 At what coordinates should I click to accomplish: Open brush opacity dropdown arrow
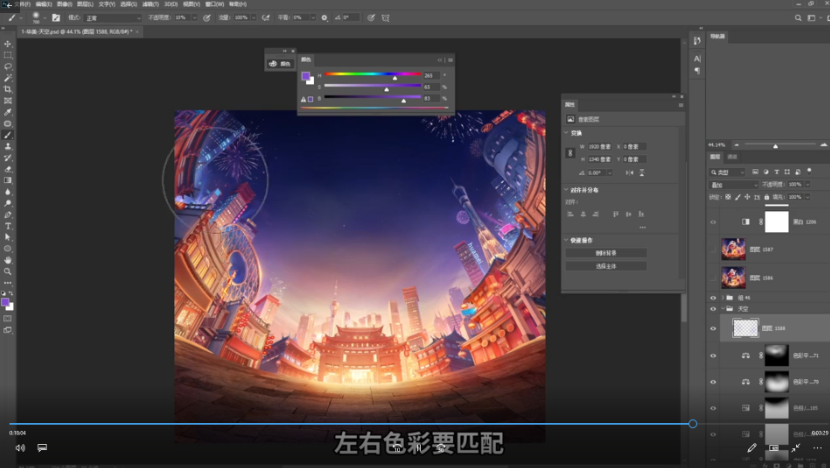click(194, 17)
